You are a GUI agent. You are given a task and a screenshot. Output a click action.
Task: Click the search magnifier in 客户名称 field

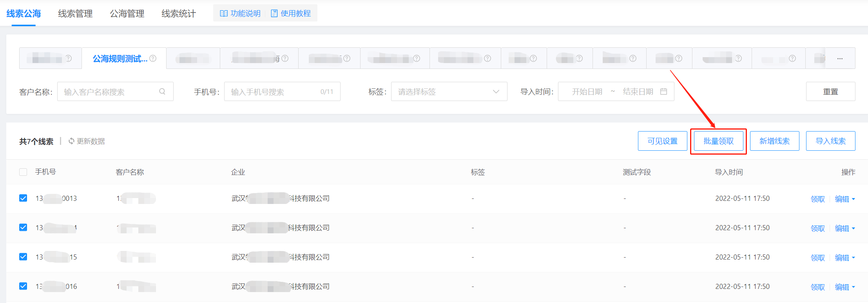click(162, 92)
